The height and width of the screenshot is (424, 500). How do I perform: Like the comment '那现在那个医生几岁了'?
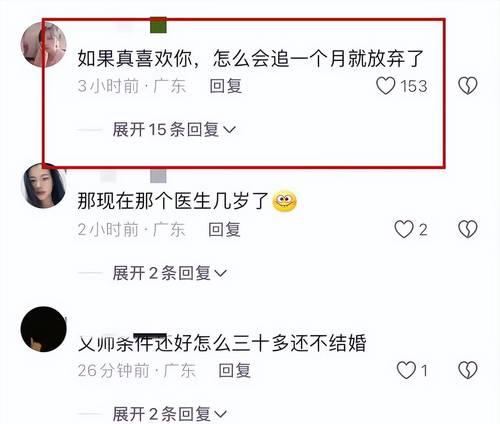pyautogui.click(x=404, y=229)
